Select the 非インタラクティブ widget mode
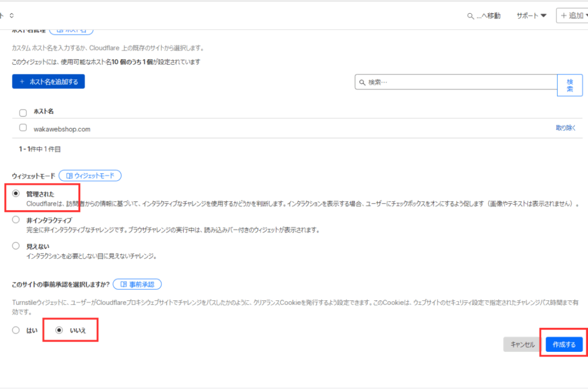Viewport: 588px width, 392px height. tap(16, 220)
